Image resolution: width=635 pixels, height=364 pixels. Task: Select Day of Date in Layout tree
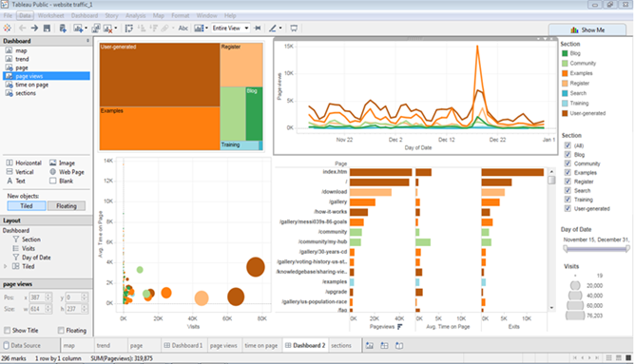[x=36, y=258]
